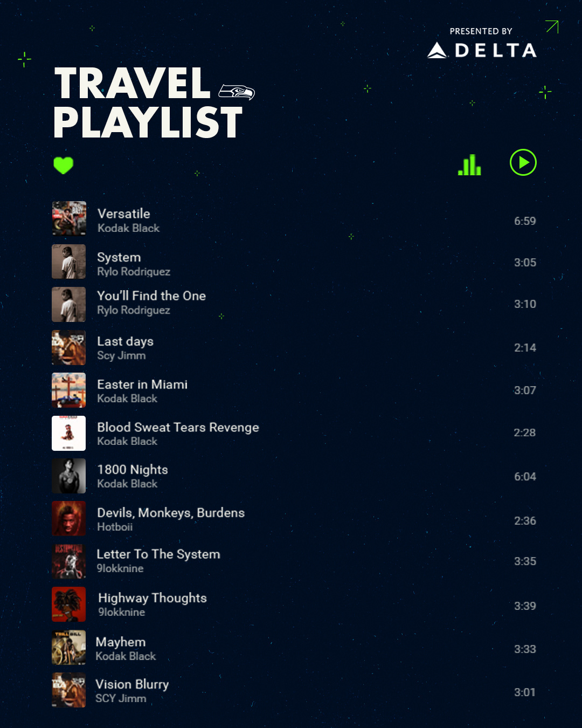The width and height of the screenshot is (582, 728).
Task: Select the Versatile album cover
Action: pyautogui.click(x=69, y=218)
